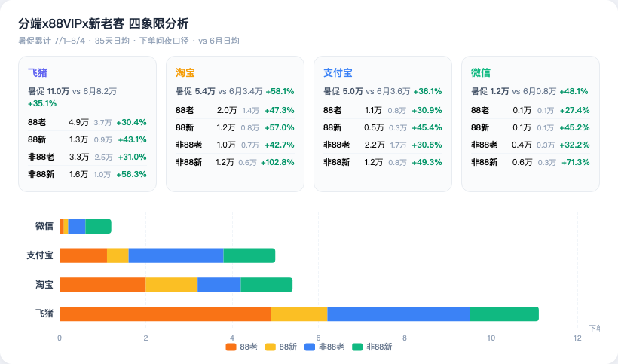
Task: Click the 飞猪 green 非88新 bar segment
Action: [x=504, y=314]
